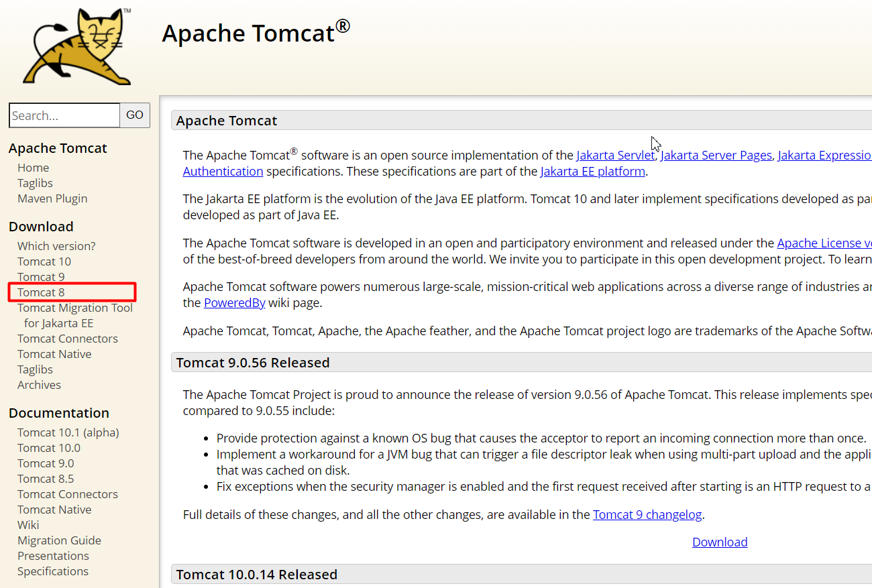Open the Tomcat Connectors download page
Image resolution: width=872 pixels, height=588 pixels.
(67, 338)
